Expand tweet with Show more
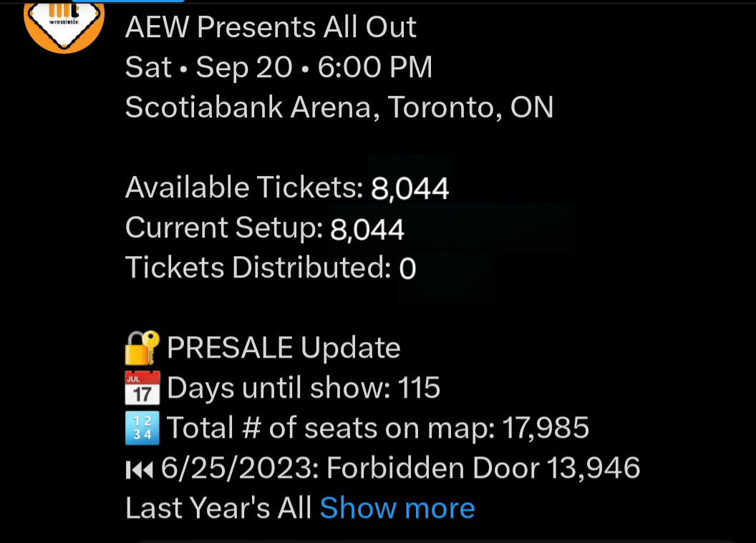 pyautogui.click(x=397, y=508)
